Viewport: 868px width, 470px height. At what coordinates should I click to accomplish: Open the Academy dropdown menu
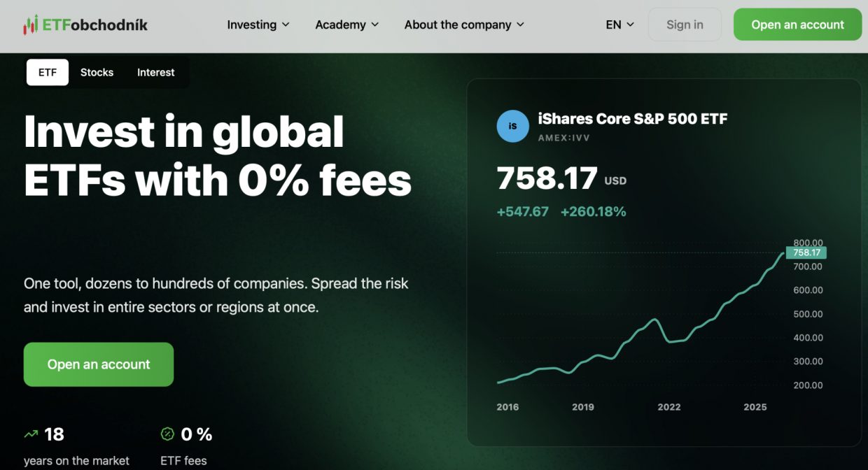click(347, 24)
